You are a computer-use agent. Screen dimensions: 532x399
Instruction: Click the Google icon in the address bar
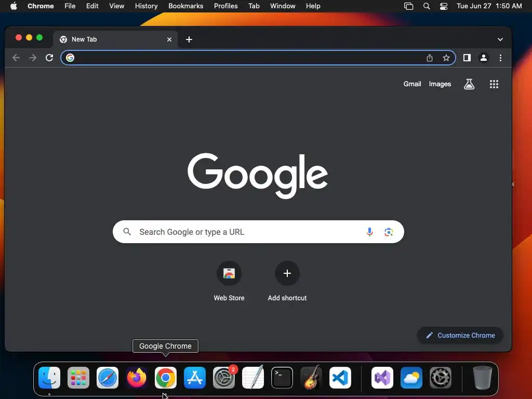coord(70,58)
